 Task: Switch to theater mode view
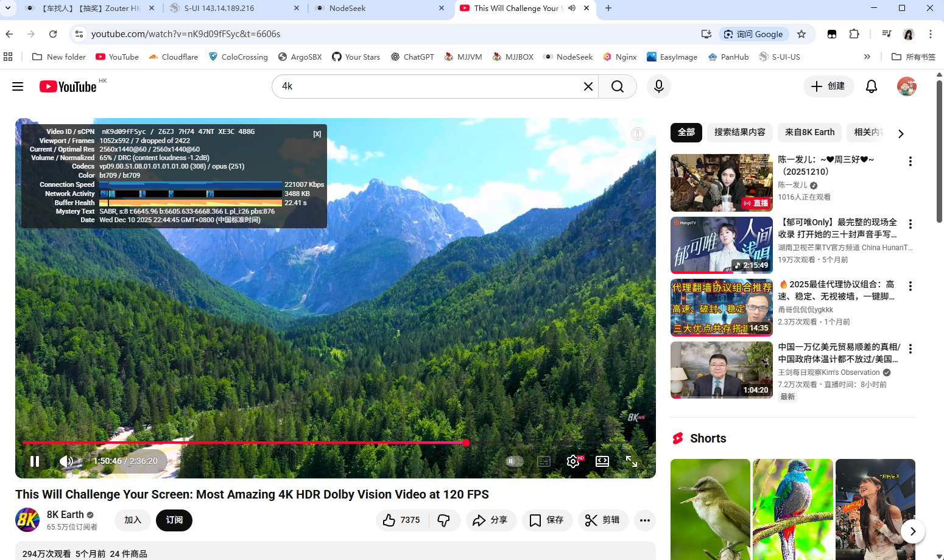click(x=602, y=461)
